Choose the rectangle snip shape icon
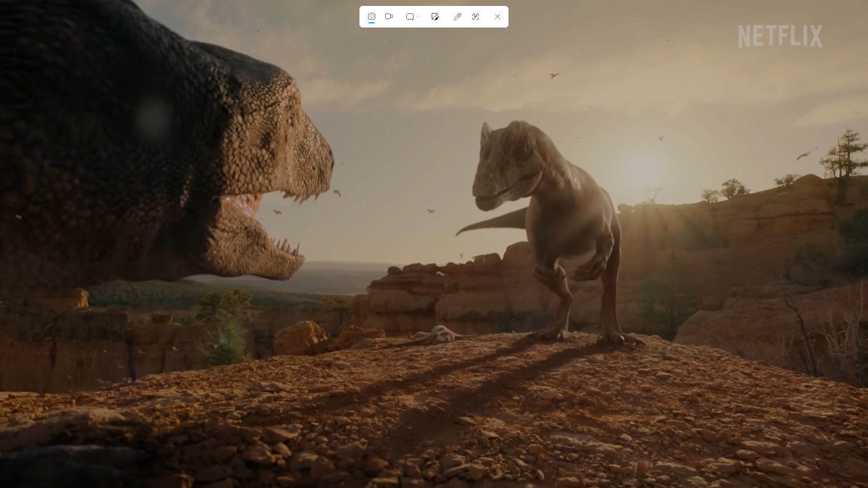 (410, 17)
